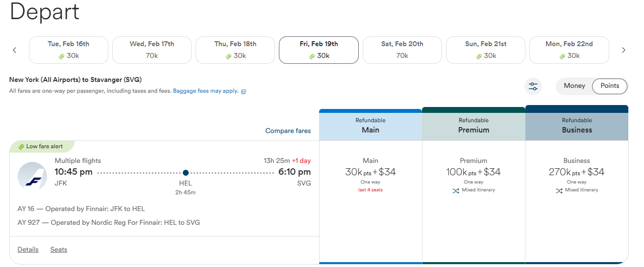The width and height of the screenshot is (644, 267).
Task: Click the external link icon after Baggage fees
Action: coord(244,91)
